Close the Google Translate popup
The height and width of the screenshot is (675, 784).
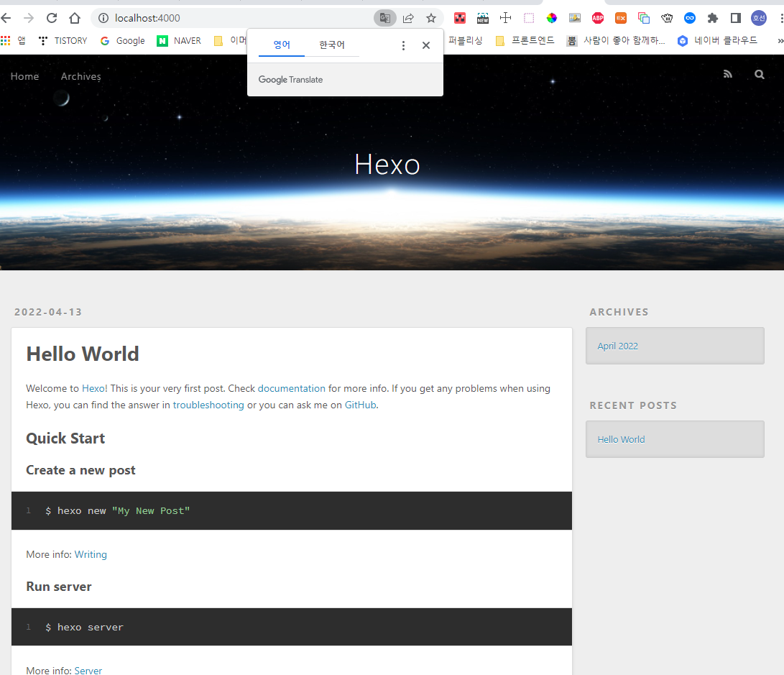[426, 45]
